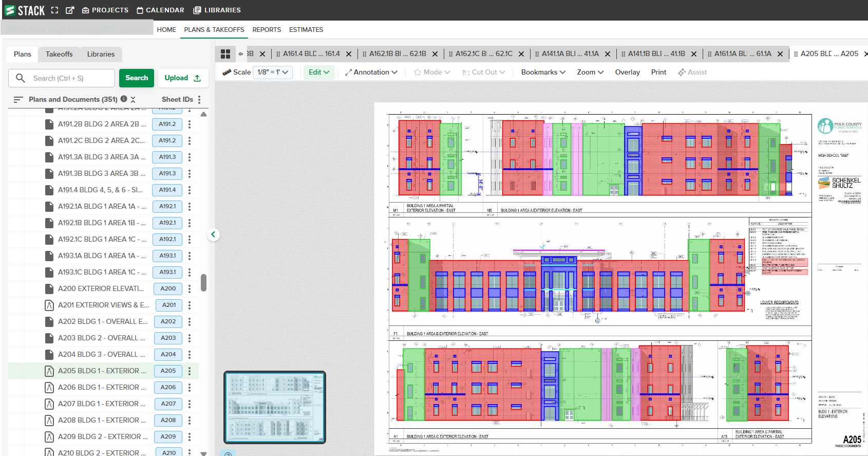Image resolution: width=868 pixels, height=456 pixels.
Task: Open the three-dot menu for A191.4 BLDG 4, 5, & 6 row
Action: point(190,190)
